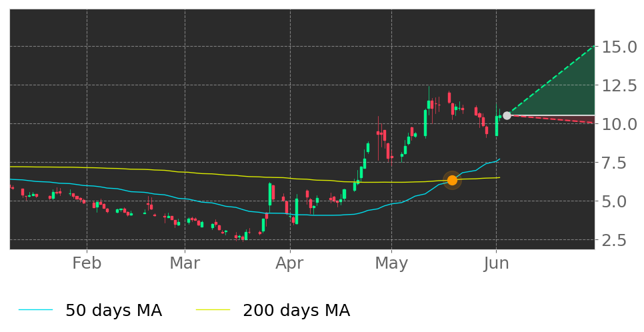Click the Mar x-axis label
This screenshot has height=332, width=644.
(x=185, y=263)
